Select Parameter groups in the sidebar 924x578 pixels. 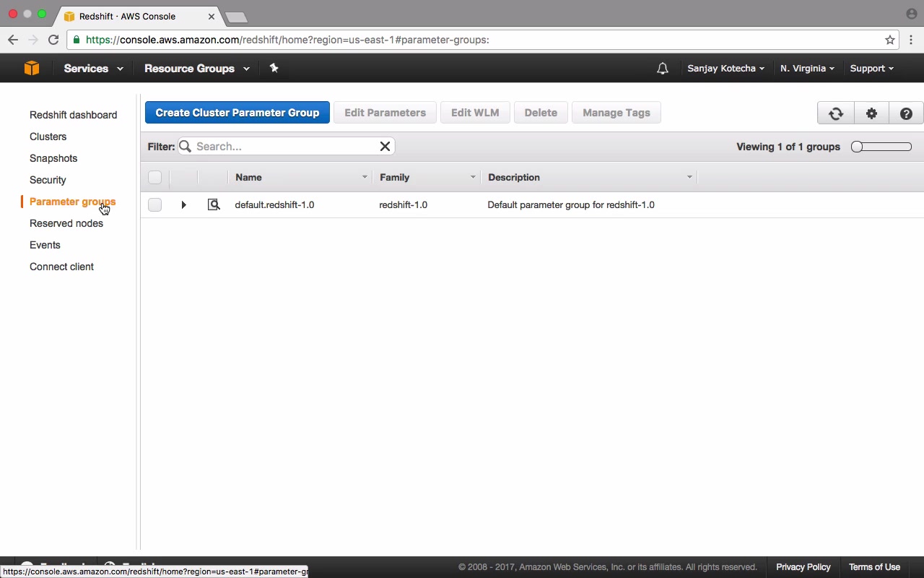[x=72, y=202]
